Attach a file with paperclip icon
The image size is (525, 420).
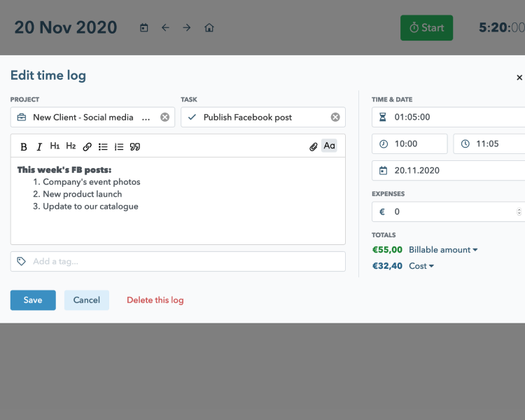point(313,147)
